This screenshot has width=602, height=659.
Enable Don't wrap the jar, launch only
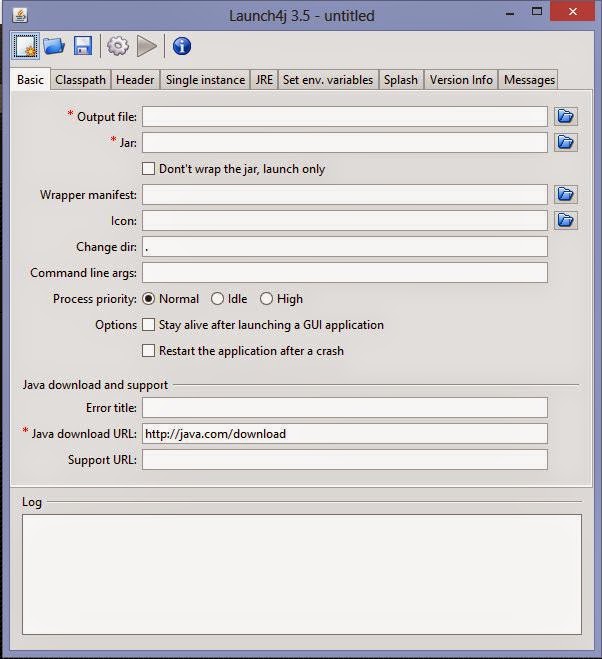pos(148,169)
